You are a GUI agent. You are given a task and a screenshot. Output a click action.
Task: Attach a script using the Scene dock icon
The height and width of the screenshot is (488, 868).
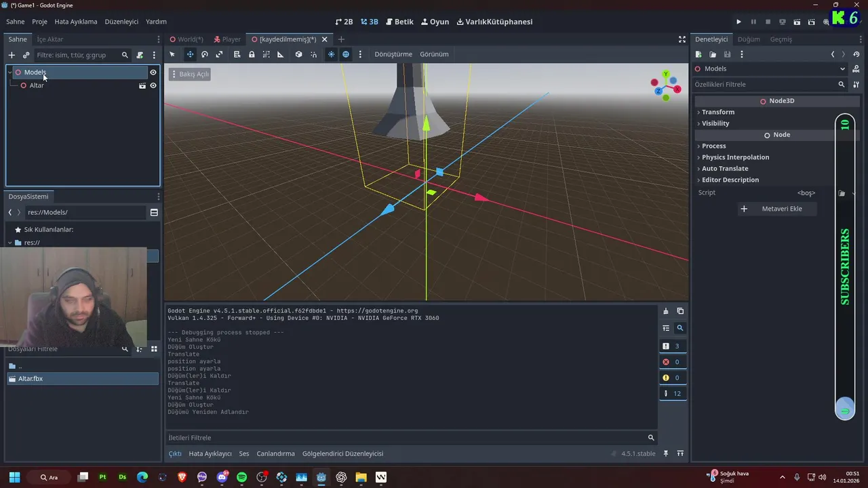140,55
